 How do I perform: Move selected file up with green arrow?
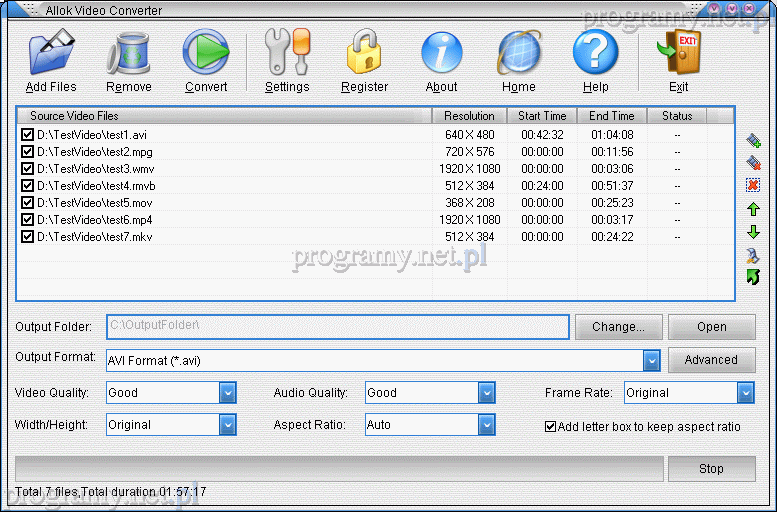[753, 209]
